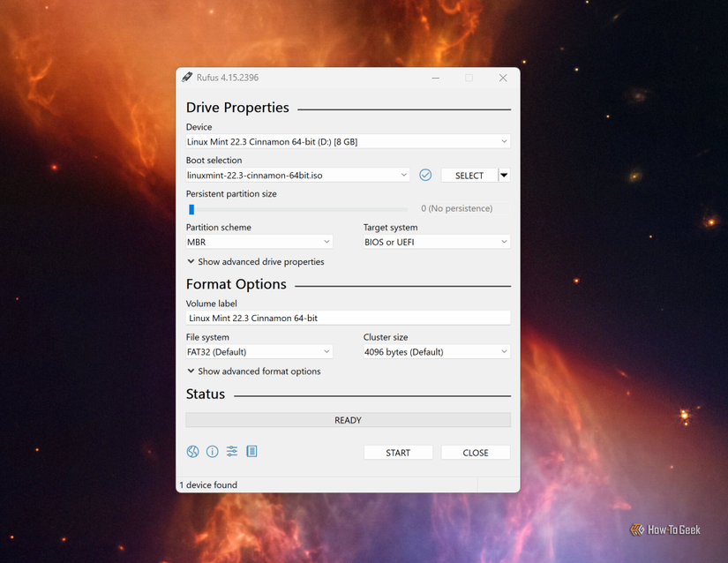728x563 pixels.
Task: Click the 'Rufus 4.15.2396' title text
Action: [228, 78]
